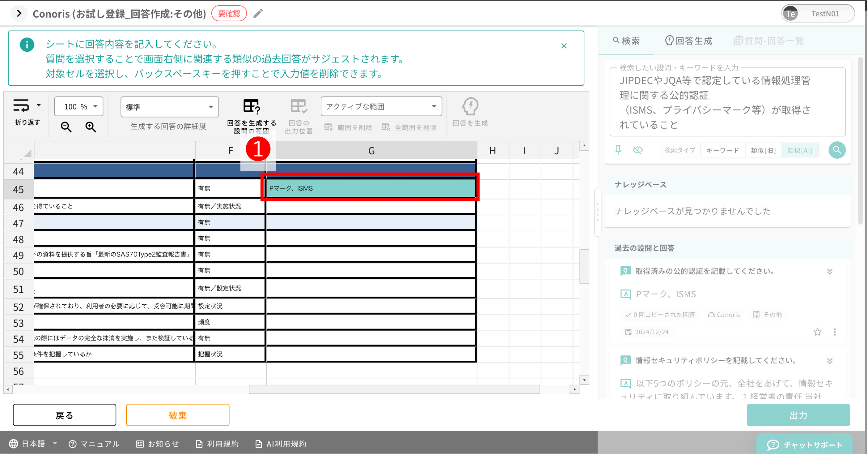Click the 範囲を削除 icon
Screen dimensions: 868x455
tap(328, 127)
